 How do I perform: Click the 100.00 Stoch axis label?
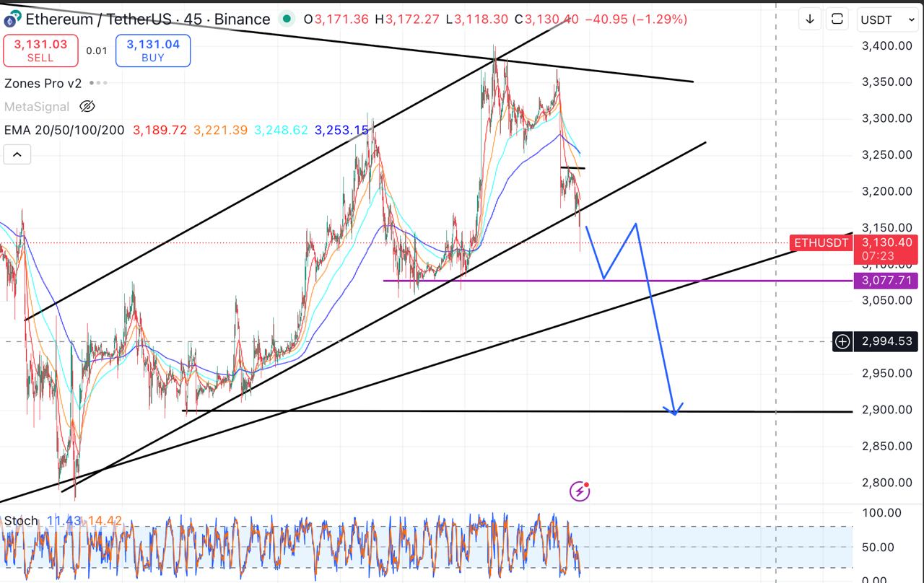point(882,513)
